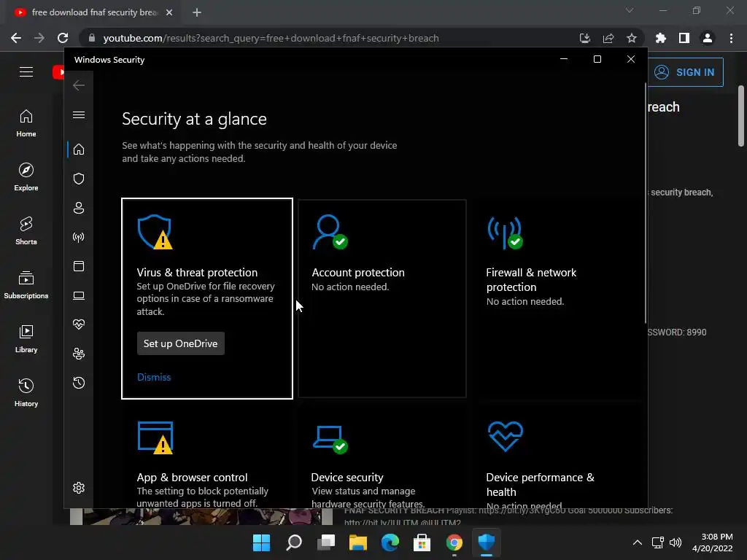
Task: Open Account protection card
Action: tap(382, 298)
